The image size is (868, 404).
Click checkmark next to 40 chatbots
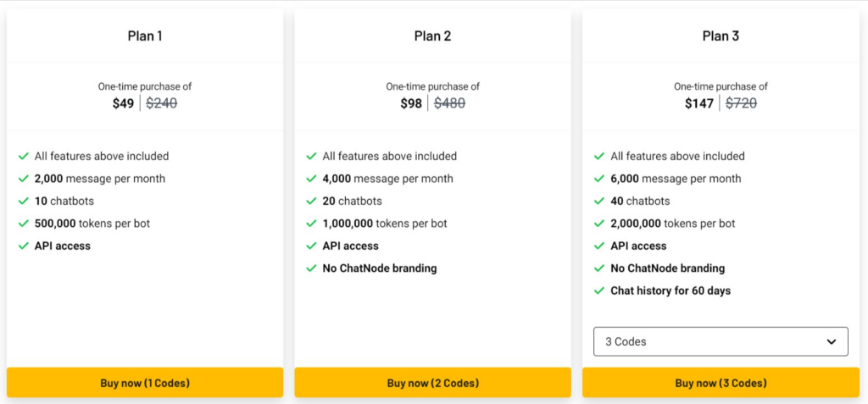click(599, 202)
